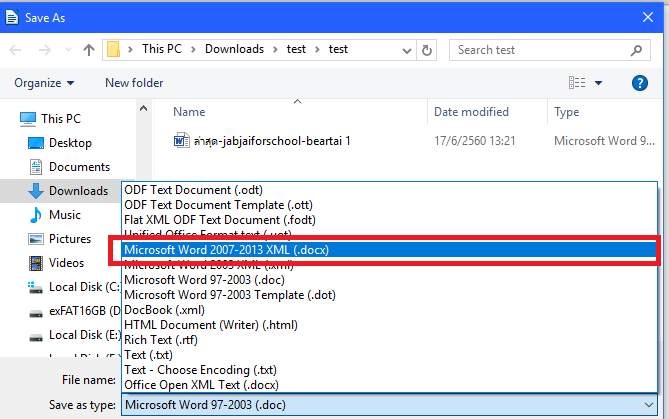Choose Text - Choose Encoding (.txt)

point(389,370)
